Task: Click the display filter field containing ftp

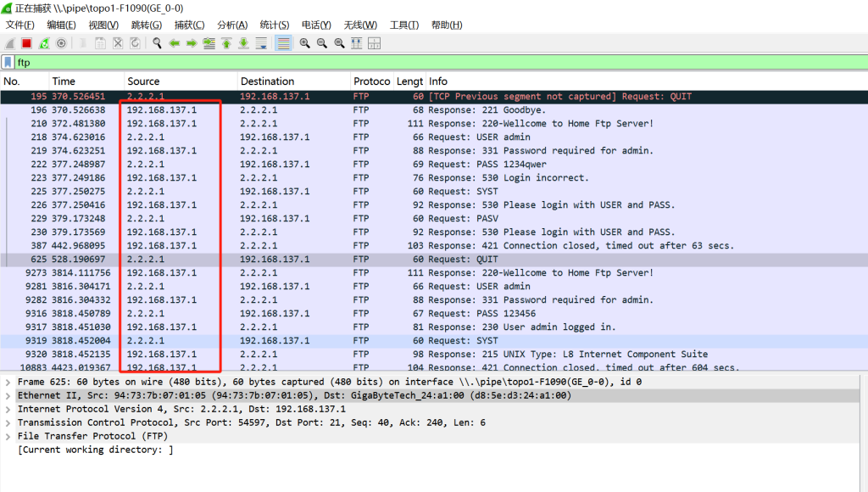Action: tap(440, 62)
